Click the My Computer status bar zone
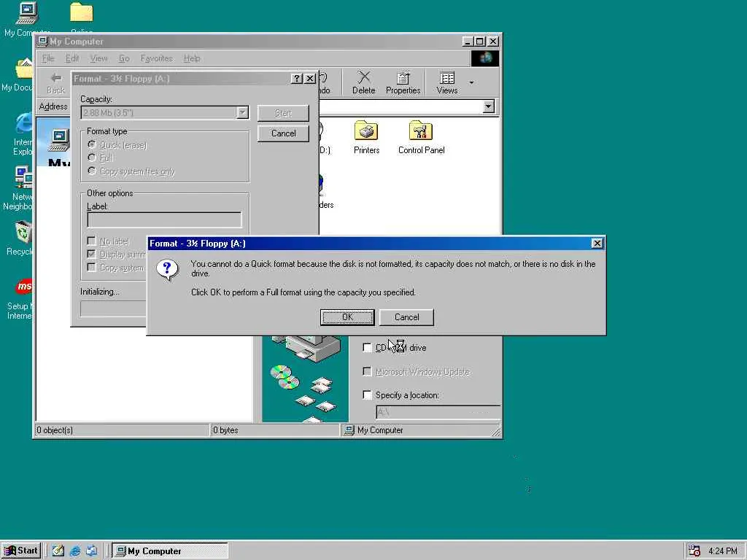Viewport: 747px width, 560px height. tap(419, 430)
